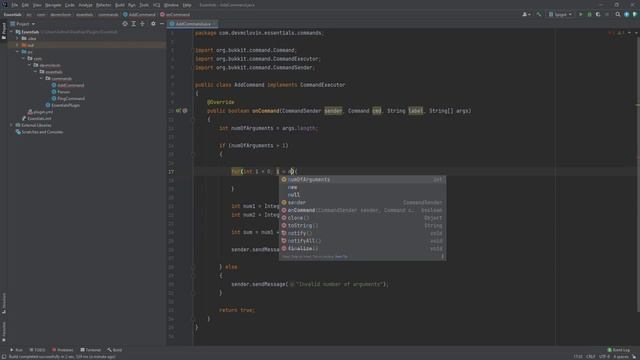Viewport: 640px width, 360px height.
Task: Click commands breadcrumb in navigation bar
Action: pyautogui.click(x=108, y=14)
